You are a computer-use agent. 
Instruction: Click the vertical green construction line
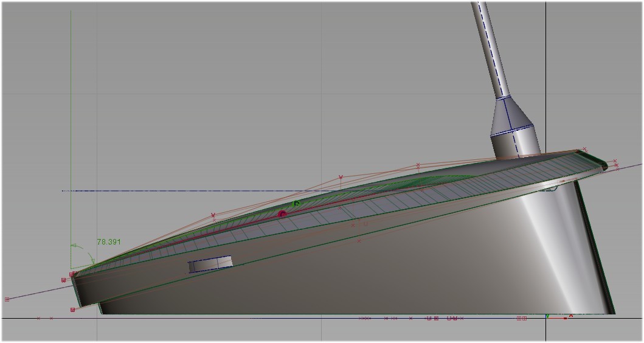tap(71, 122)
